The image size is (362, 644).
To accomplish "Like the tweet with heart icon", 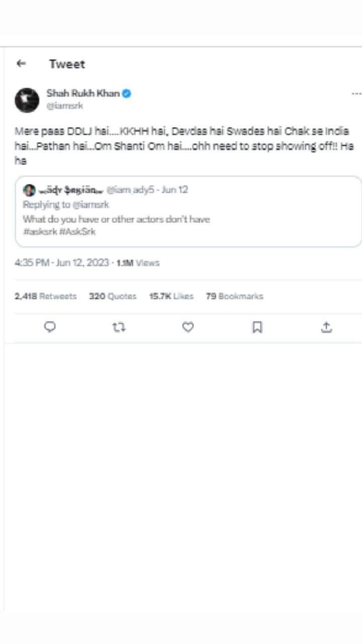I will point(188,328).
